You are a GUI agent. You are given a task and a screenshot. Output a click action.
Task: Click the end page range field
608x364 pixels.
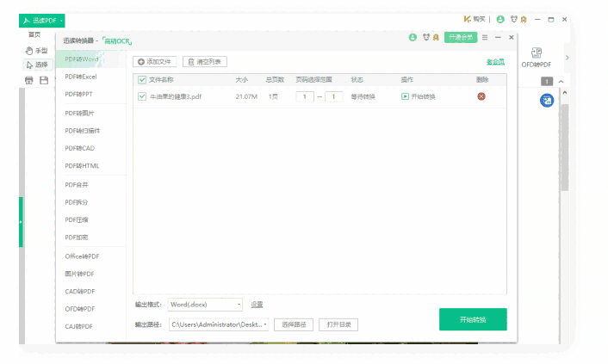coord(333,96)
